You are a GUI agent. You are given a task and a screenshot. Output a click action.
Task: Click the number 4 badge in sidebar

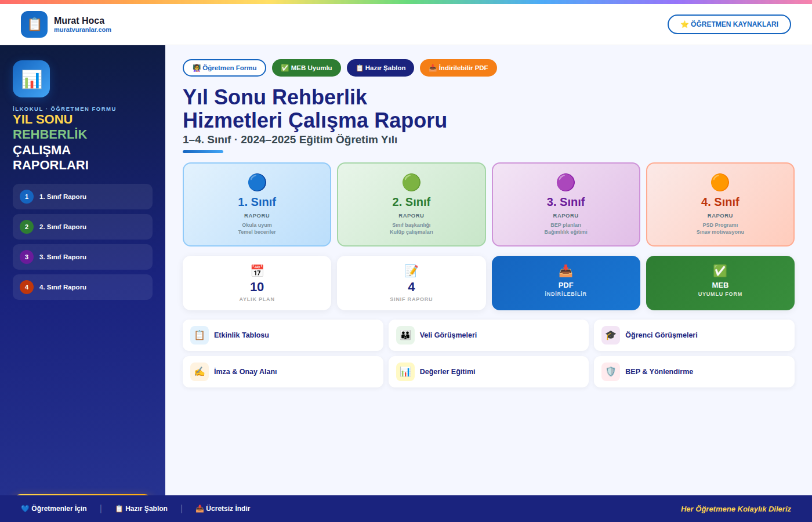27,287
